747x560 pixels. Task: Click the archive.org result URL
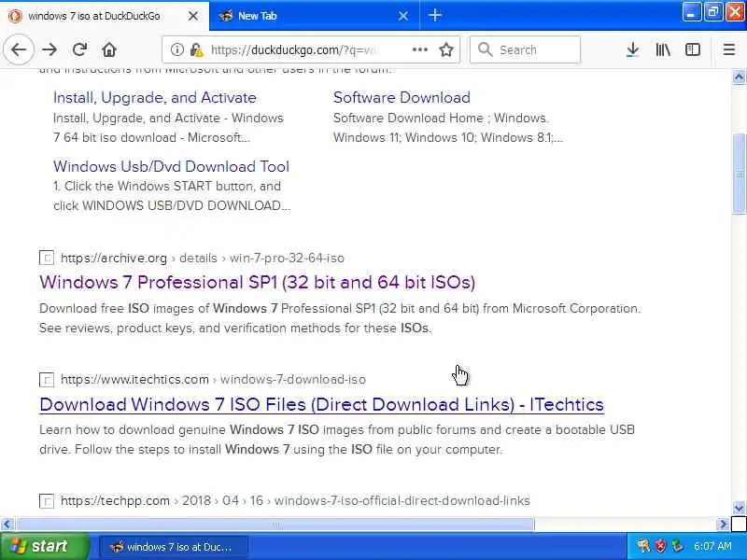(x=202, y=259)
